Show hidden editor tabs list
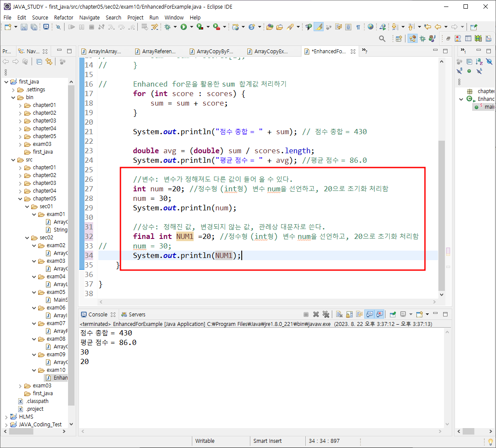Image resolution: width=496 pixels, height=448 pixels. tap(364, 51)
